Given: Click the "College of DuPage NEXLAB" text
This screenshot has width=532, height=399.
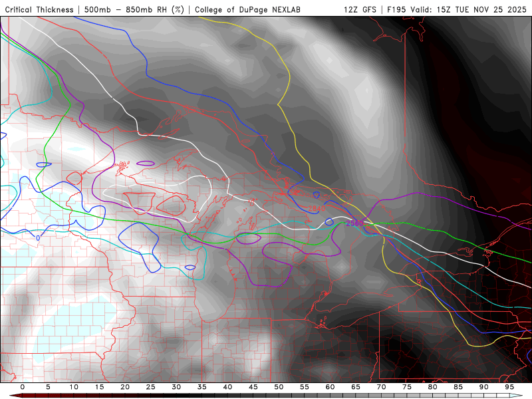Looking at the screenshot, I should point(247,9).
